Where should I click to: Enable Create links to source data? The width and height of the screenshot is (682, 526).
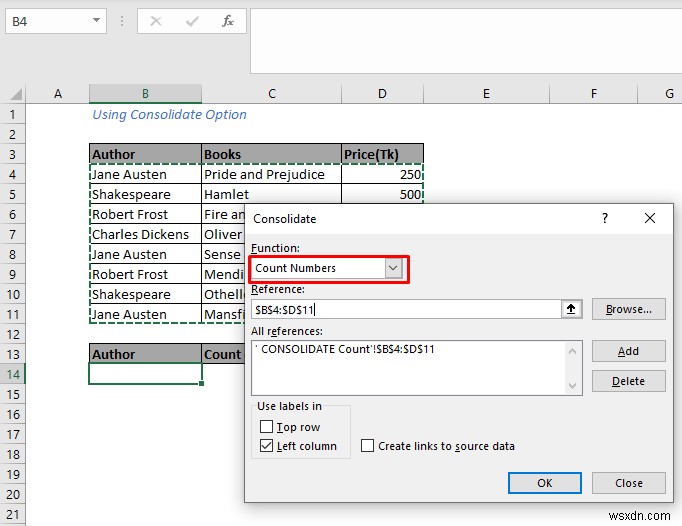pyautogui.click(x=367, y=446)
